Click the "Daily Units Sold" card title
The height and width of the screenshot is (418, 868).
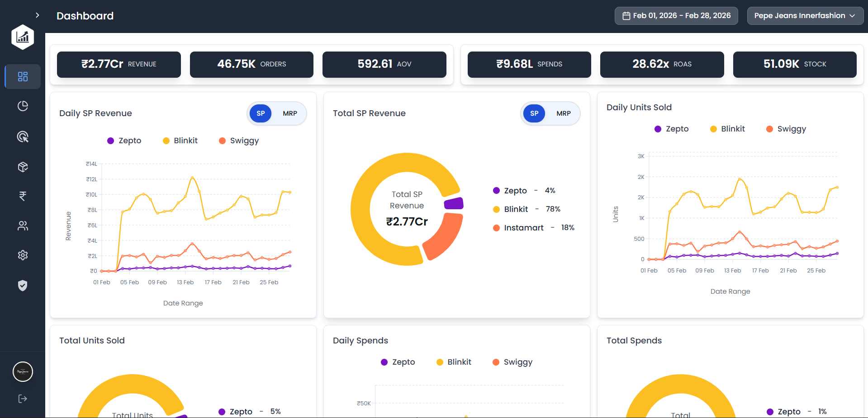639,108
